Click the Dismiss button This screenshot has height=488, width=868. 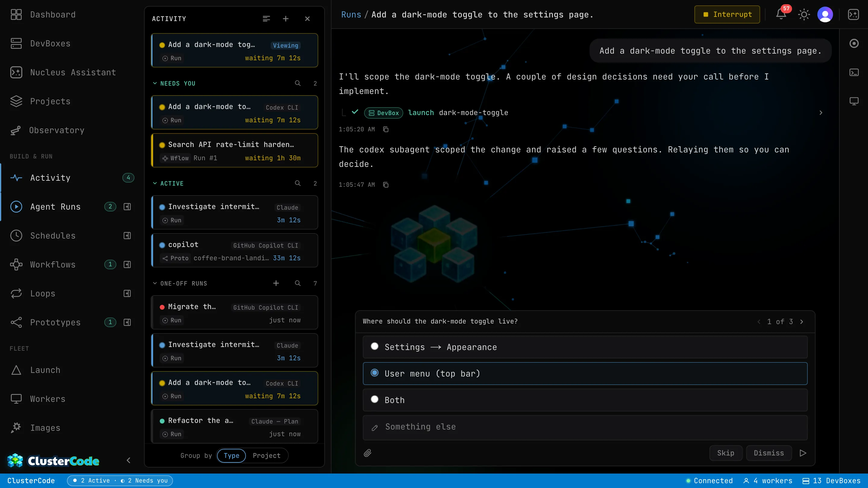tap(769, 453)
